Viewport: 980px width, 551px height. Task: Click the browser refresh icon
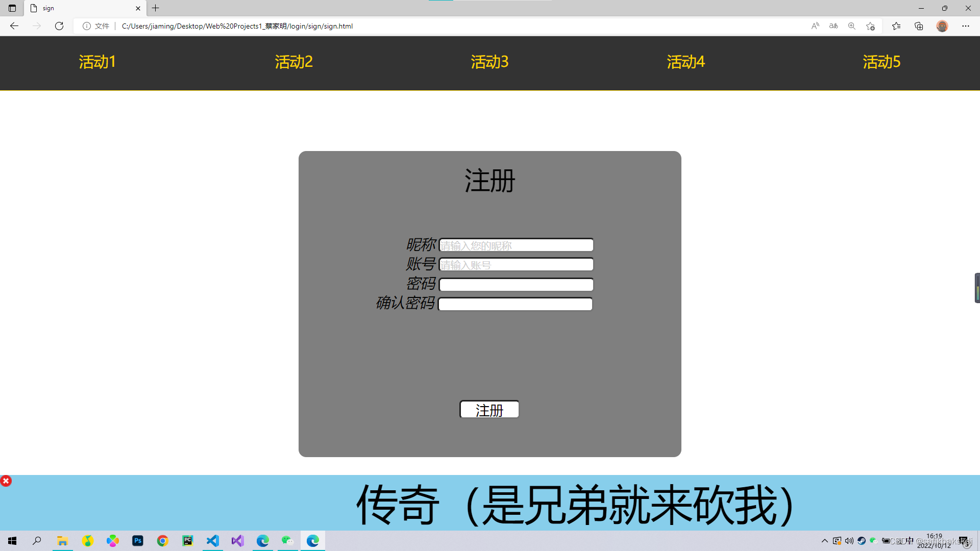(x=59, y=26)
